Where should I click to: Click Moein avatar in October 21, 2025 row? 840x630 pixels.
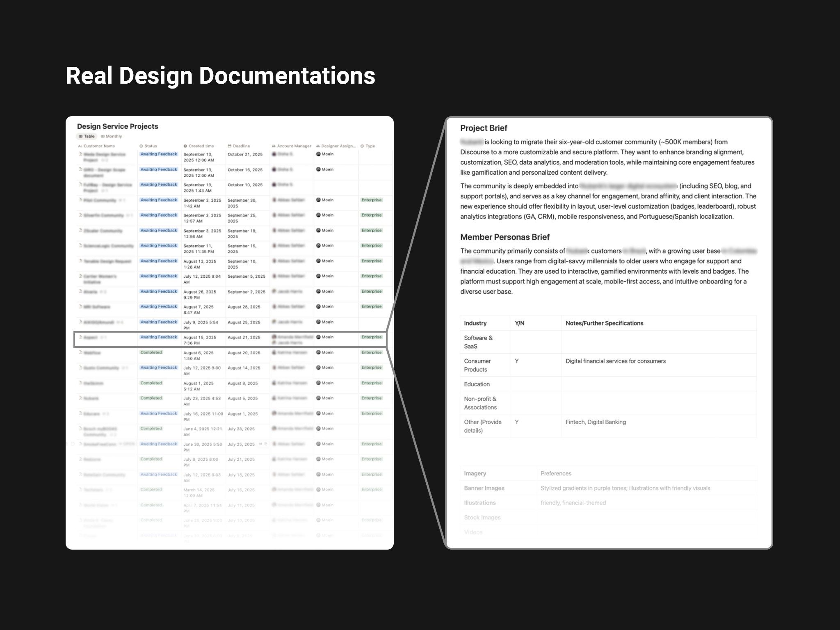coord(318,154)
